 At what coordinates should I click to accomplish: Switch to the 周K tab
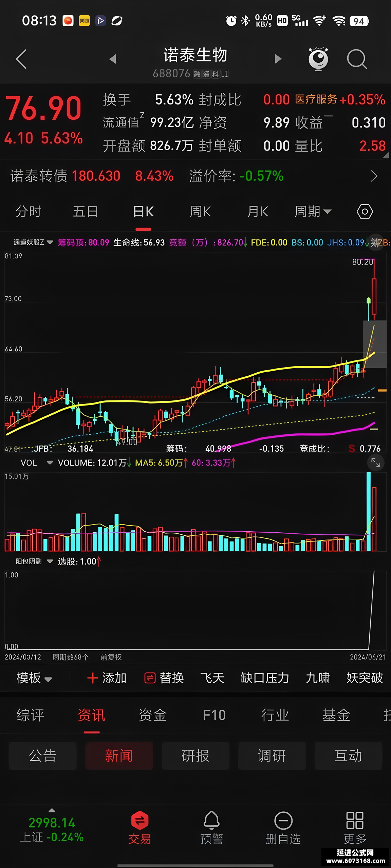[x=200, y=212]
